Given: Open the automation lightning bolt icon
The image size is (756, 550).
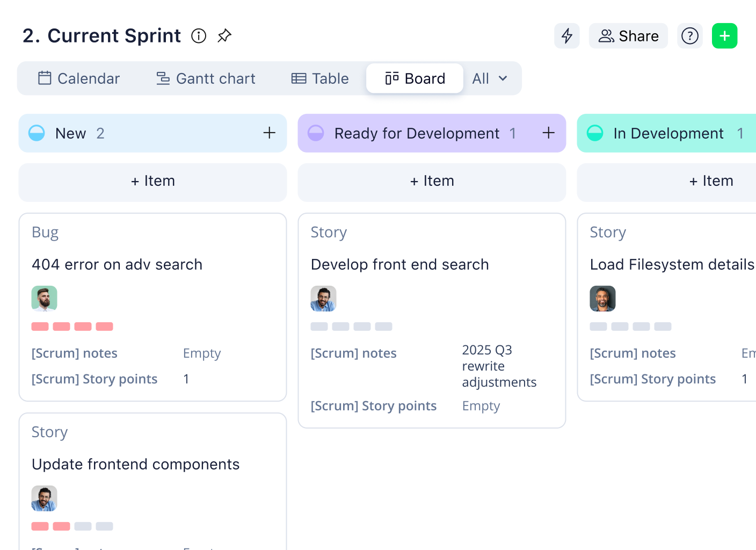Looking at the screenshot, I should pyautogui.click(x=567, y=36).
